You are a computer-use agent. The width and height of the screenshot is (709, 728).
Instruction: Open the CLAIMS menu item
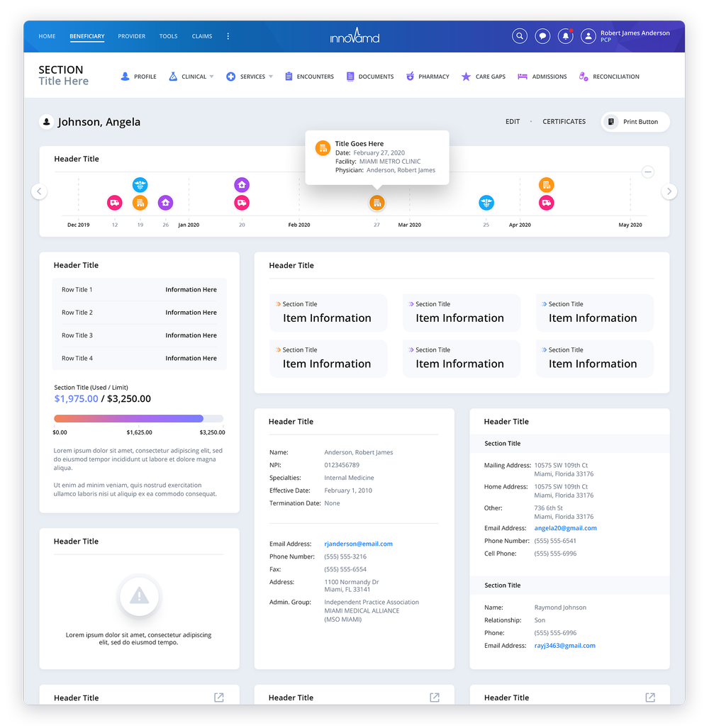coord(201,35)
